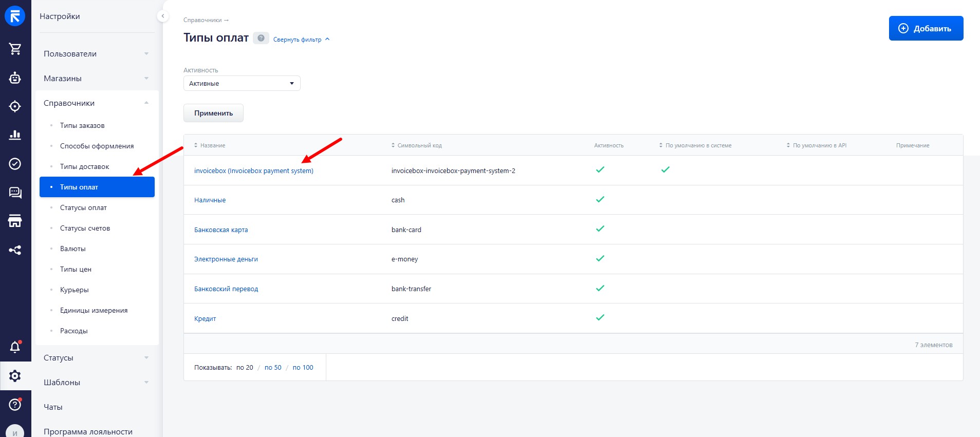980x437 pixels.
Task: Open the Наличные payment type
Action: click(x=210, y=200)
